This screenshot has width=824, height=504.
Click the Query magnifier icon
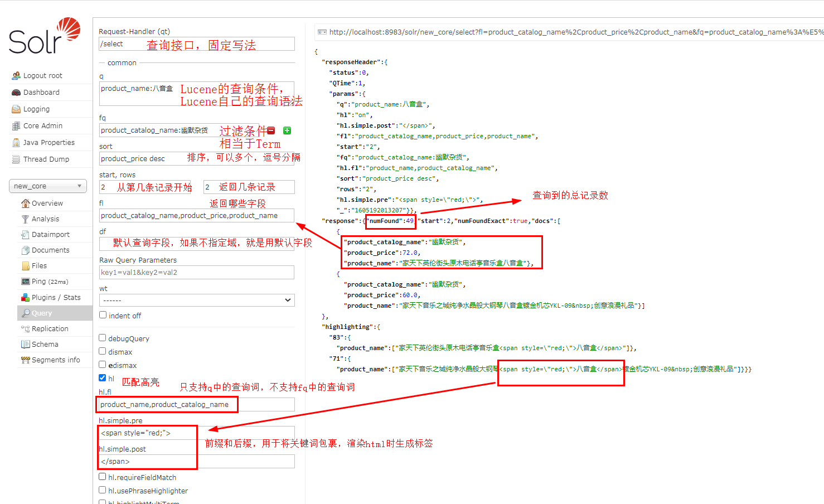click(25, 313)
